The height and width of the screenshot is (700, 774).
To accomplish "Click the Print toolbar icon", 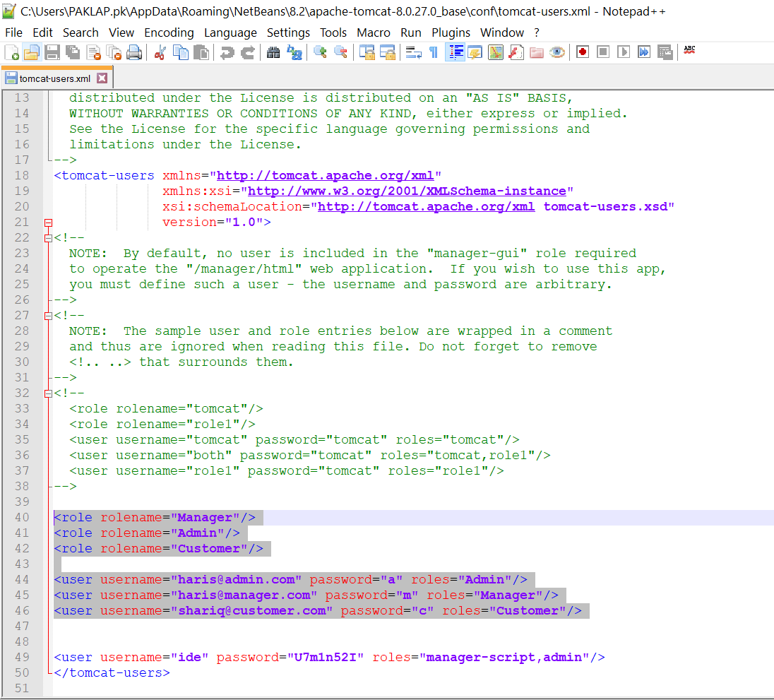I will tap(134, 52).
